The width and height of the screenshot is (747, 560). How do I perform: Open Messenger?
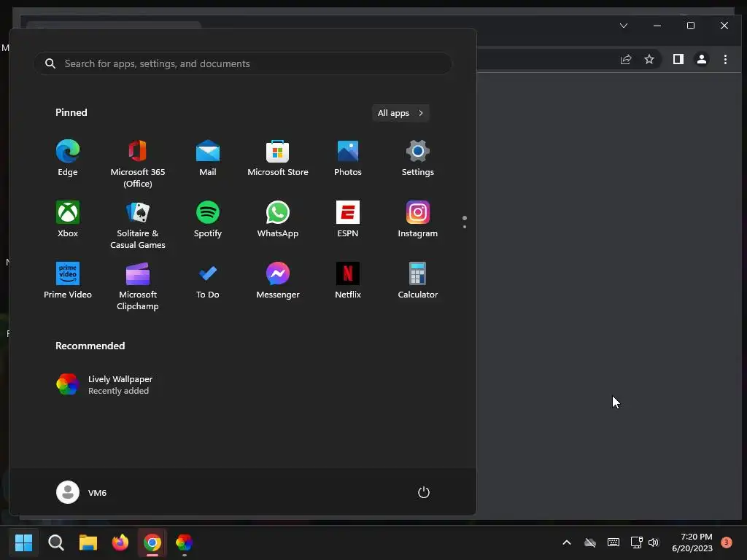point(278,281)
